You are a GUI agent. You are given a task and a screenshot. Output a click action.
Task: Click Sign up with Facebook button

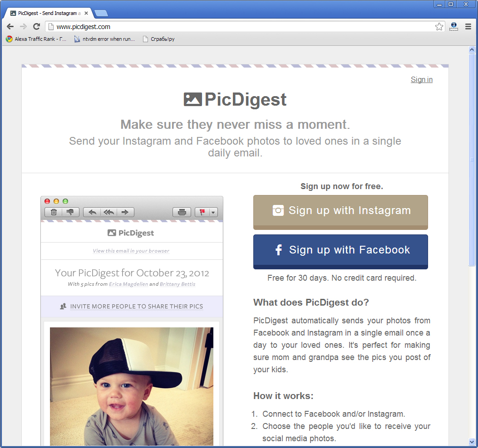(340, 252)
